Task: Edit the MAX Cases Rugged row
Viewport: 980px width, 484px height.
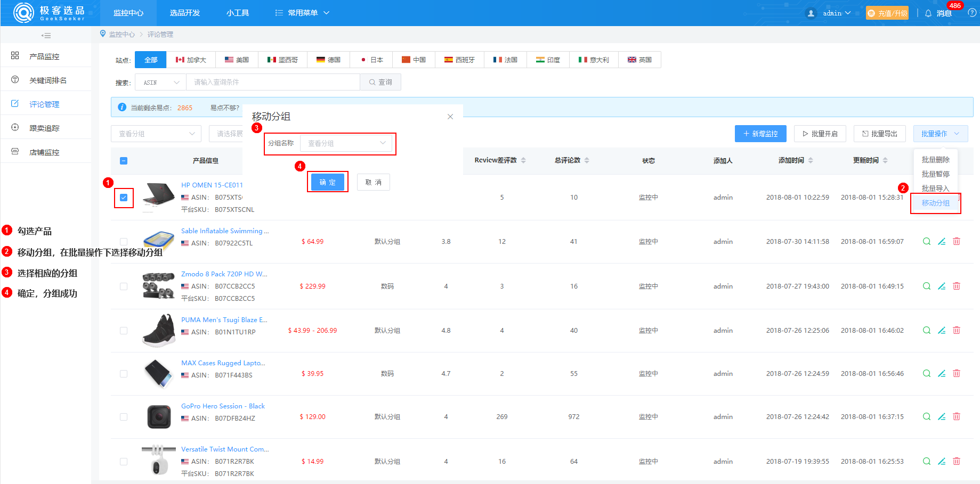Action: pyautogui.click(x=942, y=373)
